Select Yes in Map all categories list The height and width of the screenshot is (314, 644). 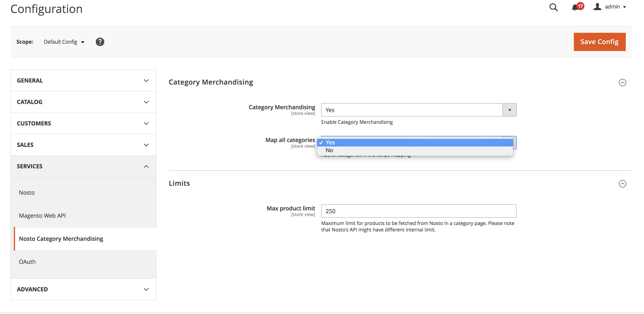[415, 142]
